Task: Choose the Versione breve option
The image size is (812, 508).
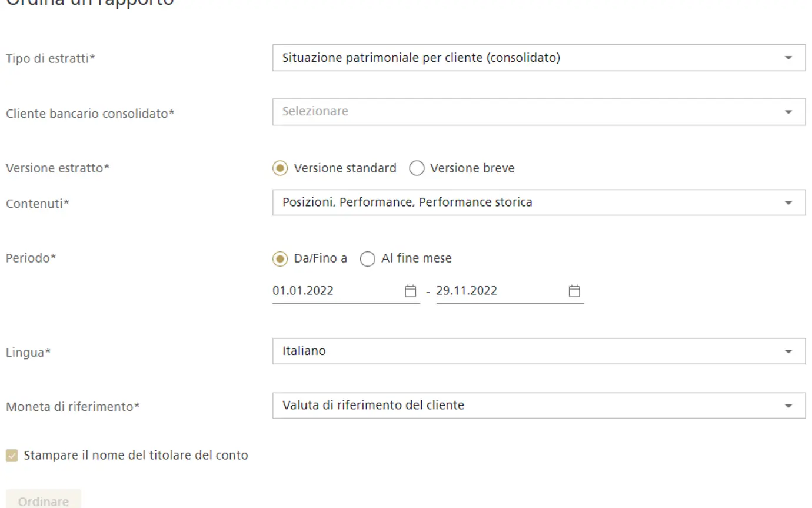Action: (x=417, y=168)
